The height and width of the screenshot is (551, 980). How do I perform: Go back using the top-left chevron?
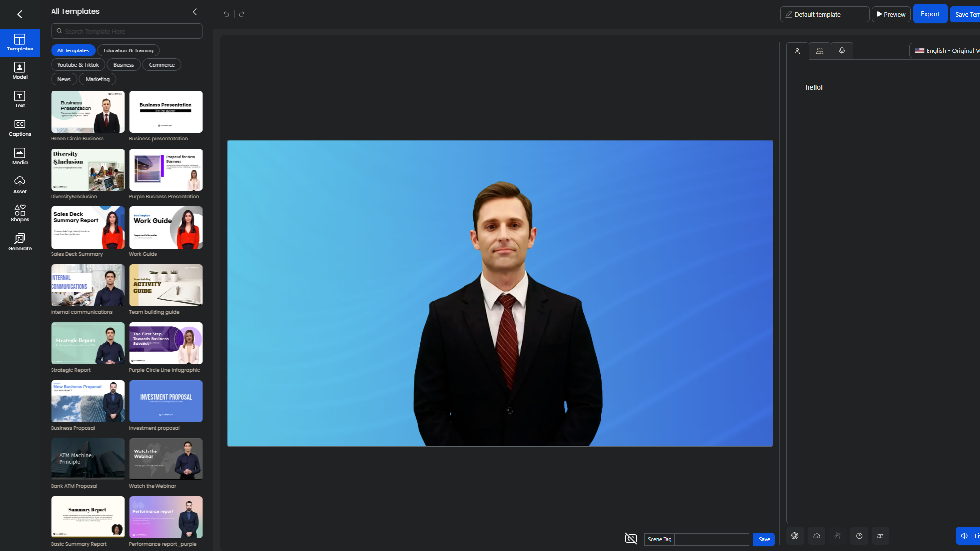tap(20, 14)
